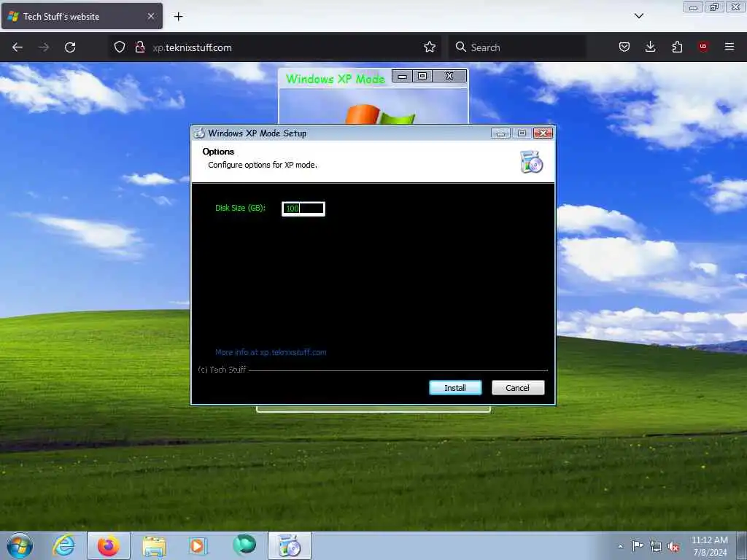Viewport: 747px width, 560px height.
Task: Open the tracking protection shield icon
Action: (120, 47)
